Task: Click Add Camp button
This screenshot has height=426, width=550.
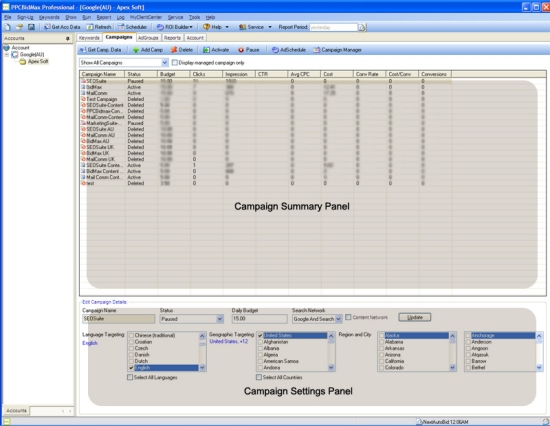Action: point(148,50)
